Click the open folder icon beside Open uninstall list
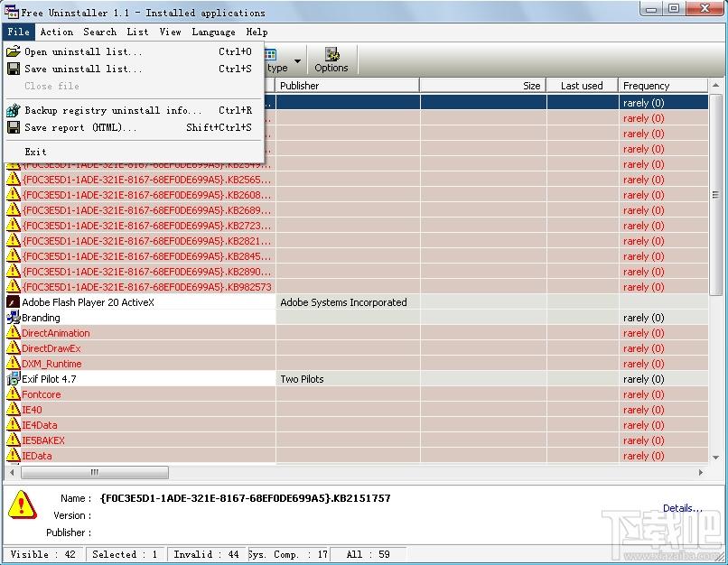The height and width of the screenshot is (565, 728). click(14, 51)
